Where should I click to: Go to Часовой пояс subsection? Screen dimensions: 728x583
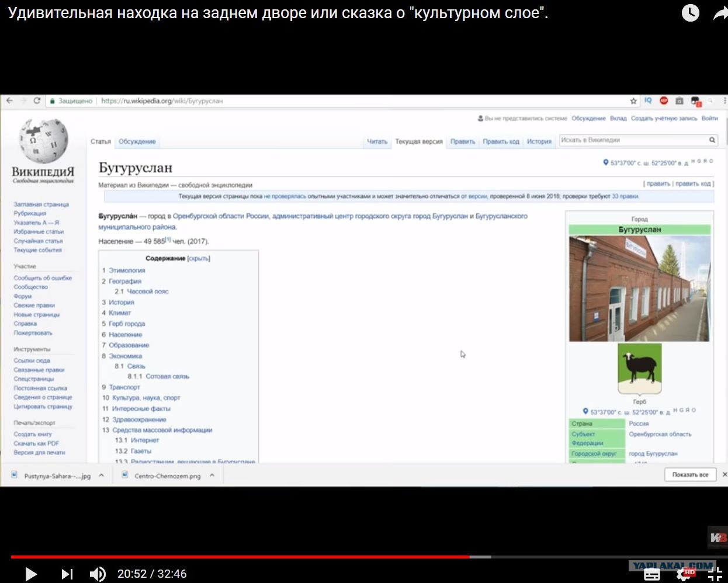[x=148, y=291]
